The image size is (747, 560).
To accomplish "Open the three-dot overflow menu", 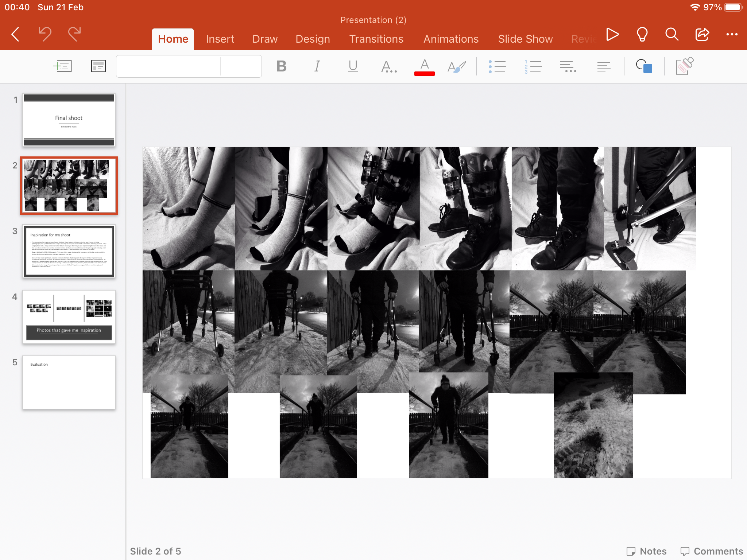I will (x=732, y=35).
